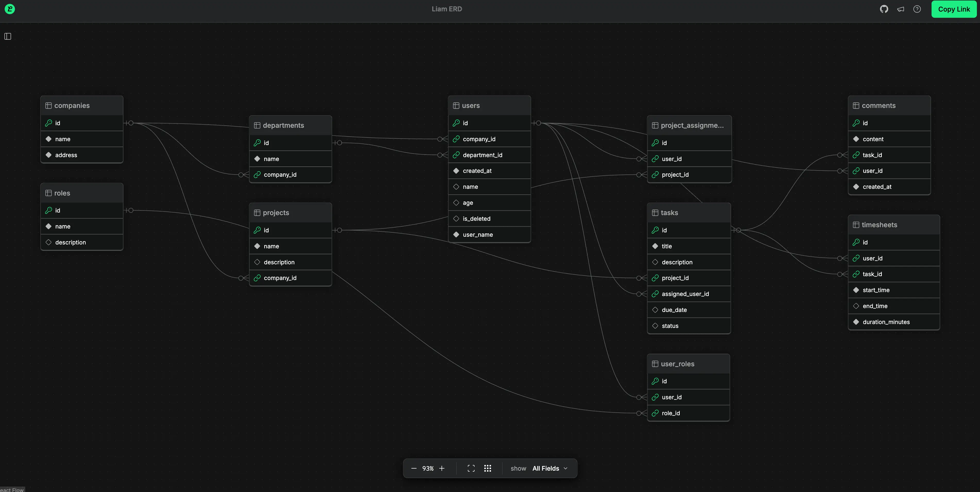This screenshot has width=980, height=492.
Task: Open the show All Fields dropdown
Action: click(x=550, y=468)
